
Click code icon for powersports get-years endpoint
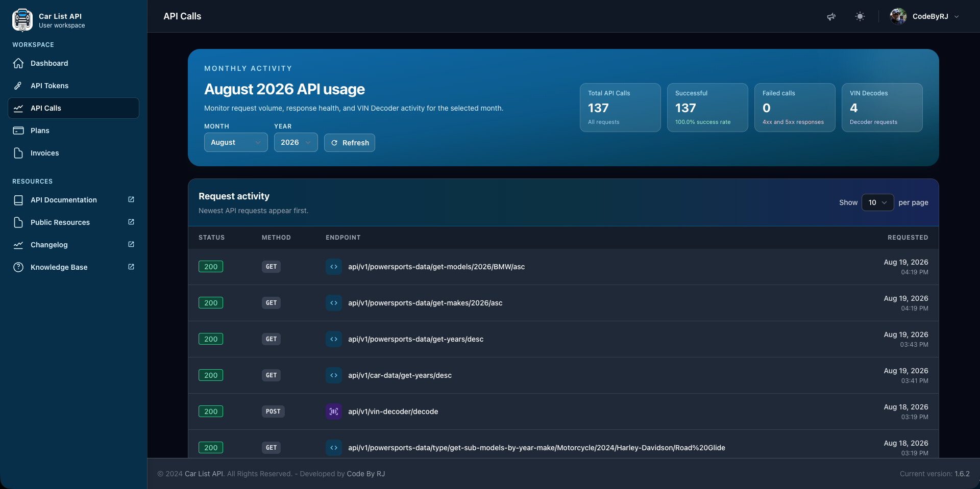(x=334, y=339)
